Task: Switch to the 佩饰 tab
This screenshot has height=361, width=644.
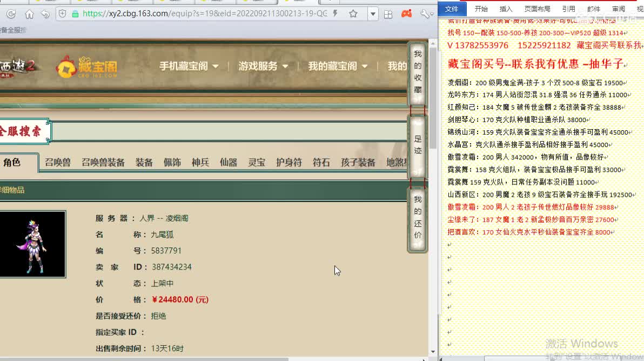Action: 172,163
